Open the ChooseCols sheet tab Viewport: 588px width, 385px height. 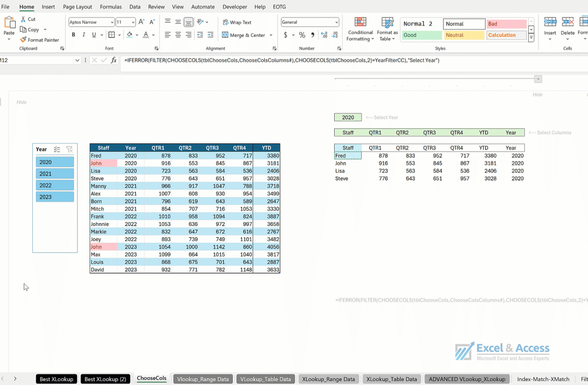pyautogui.click(x=151, y=378)
